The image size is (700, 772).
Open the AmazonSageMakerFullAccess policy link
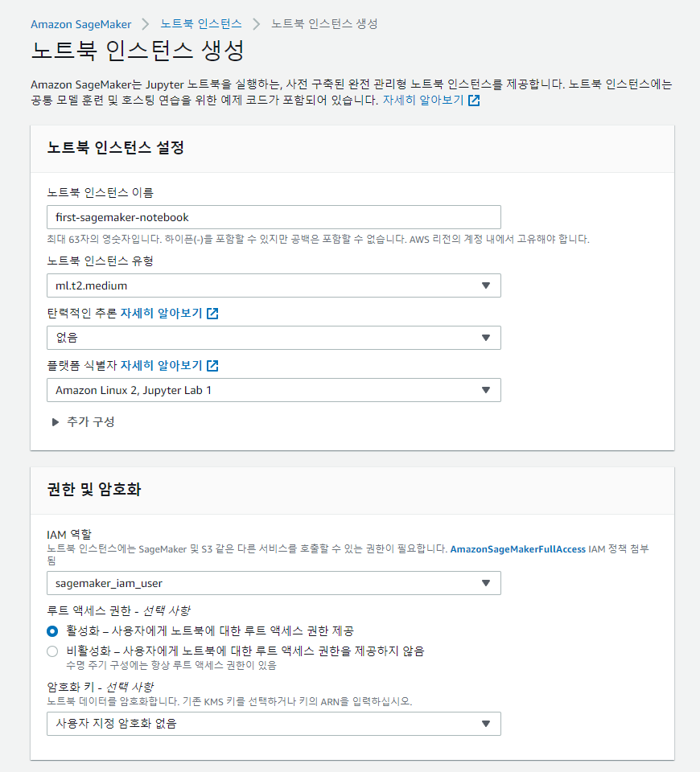click(517, 549)
